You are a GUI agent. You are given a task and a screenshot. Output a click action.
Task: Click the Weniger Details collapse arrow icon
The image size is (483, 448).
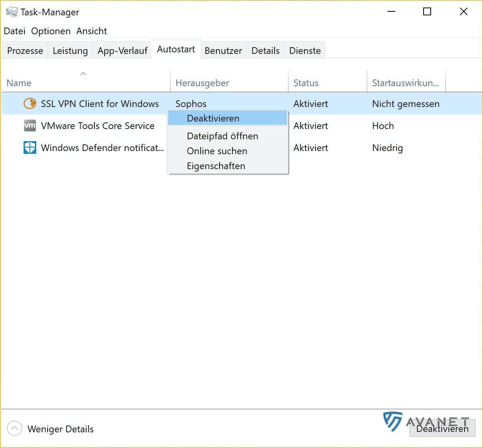click(14, 428)
